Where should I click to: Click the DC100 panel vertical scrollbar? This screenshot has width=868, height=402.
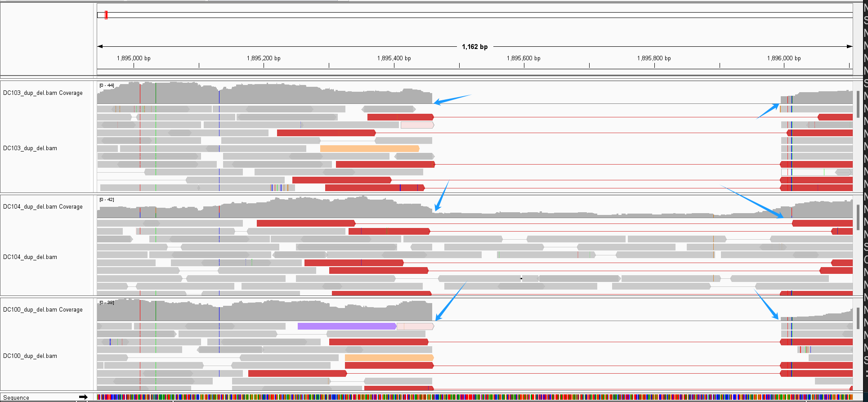858,318
